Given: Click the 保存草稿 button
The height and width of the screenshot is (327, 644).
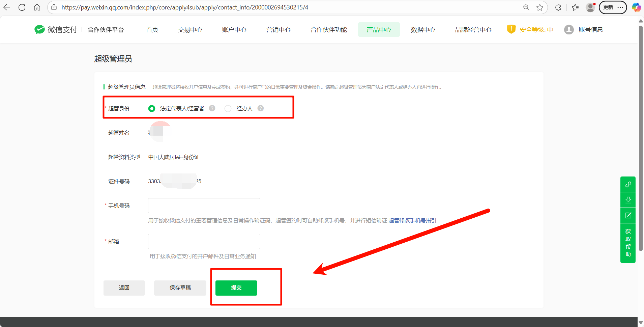Looking at the screenshot, I should point(180,288).
